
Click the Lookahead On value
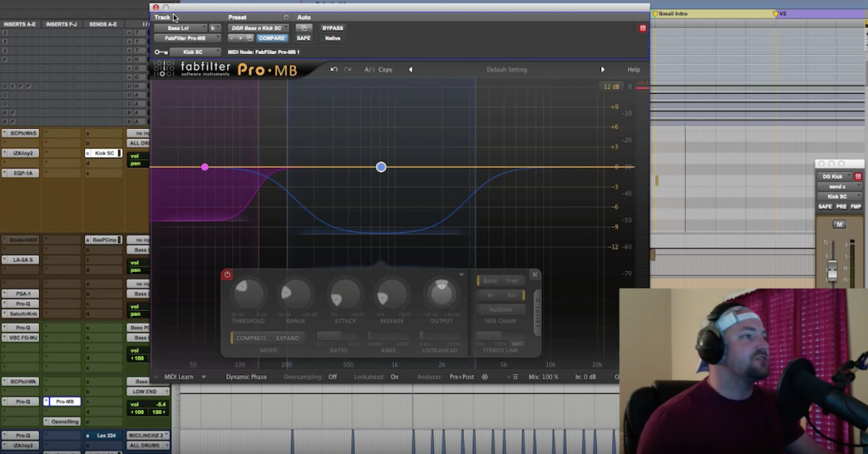coord(394,377)
